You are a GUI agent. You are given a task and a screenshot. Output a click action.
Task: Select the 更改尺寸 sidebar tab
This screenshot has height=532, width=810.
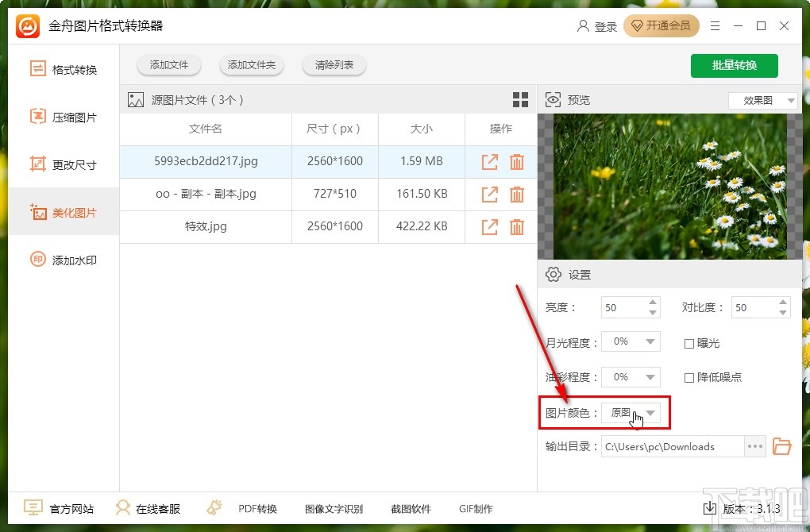click(x=64, y=165)
